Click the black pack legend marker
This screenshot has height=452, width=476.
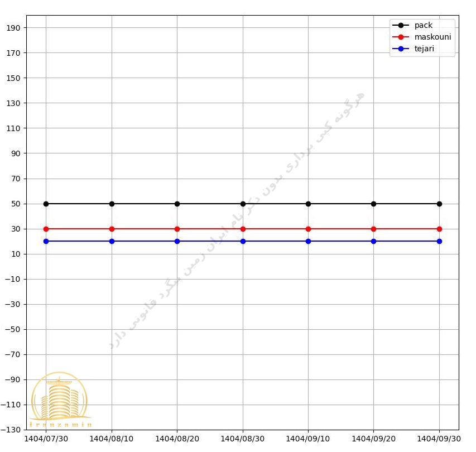(x=401, y=25)
